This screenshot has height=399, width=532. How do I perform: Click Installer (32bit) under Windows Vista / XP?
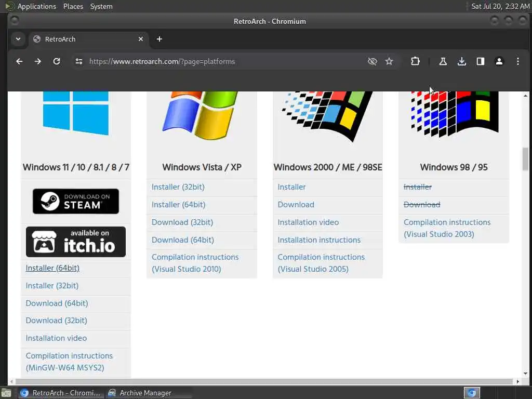point(178,187)
